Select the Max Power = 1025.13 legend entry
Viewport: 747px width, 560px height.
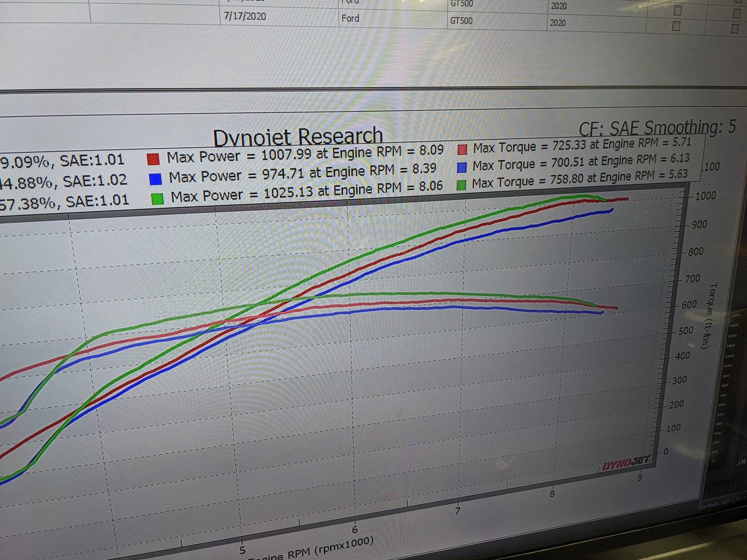tap(307, 191)
